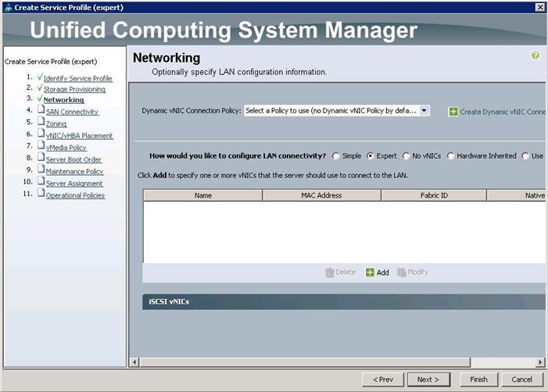Open the vMedia Policy step
The width and height of the screenshot is (548, 392).
(x=66, y=148)
